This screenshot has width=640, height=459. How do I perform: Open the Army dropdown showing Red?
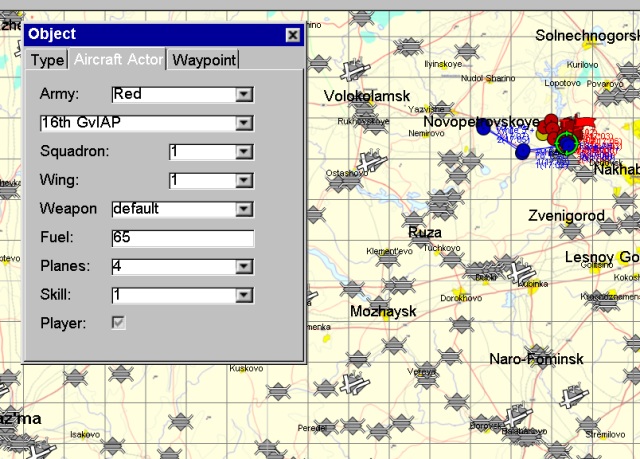tap(243, 95)
